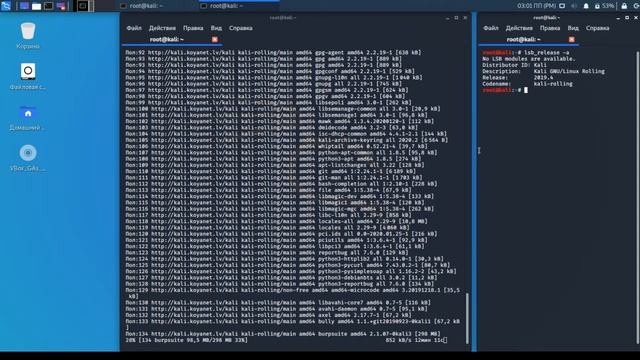The width and height of the screenshot is (640, 360).
Task: Click the right terminal title bar text
Action: pyautogui.click(x=546, y=18)
